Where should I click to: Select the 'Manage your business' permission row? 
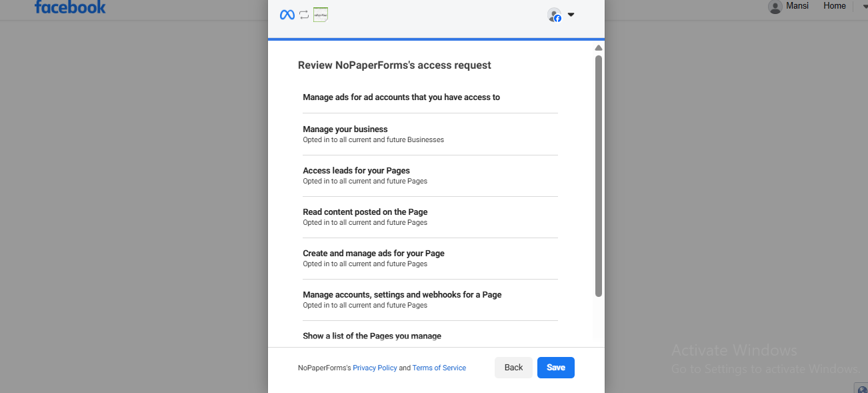[x=345, y=129]
